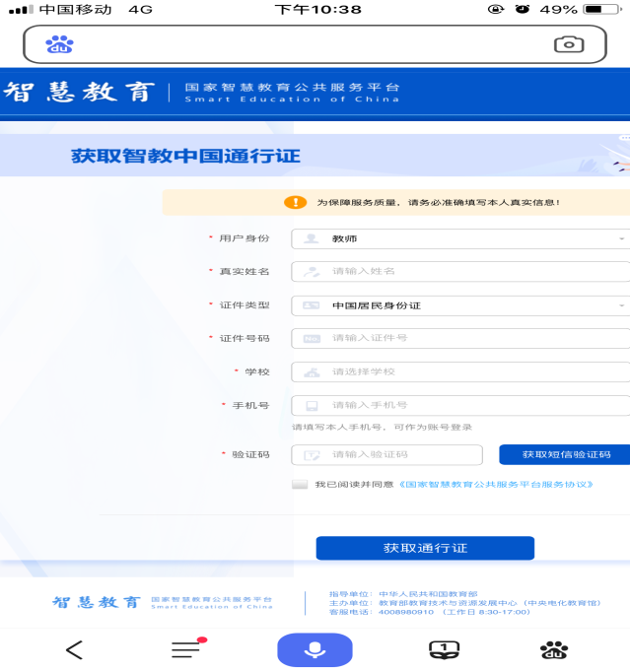Check the 我已阅读并同意 agreement checkbox
This screenshot has height=672, width=630.
[300, 484]
